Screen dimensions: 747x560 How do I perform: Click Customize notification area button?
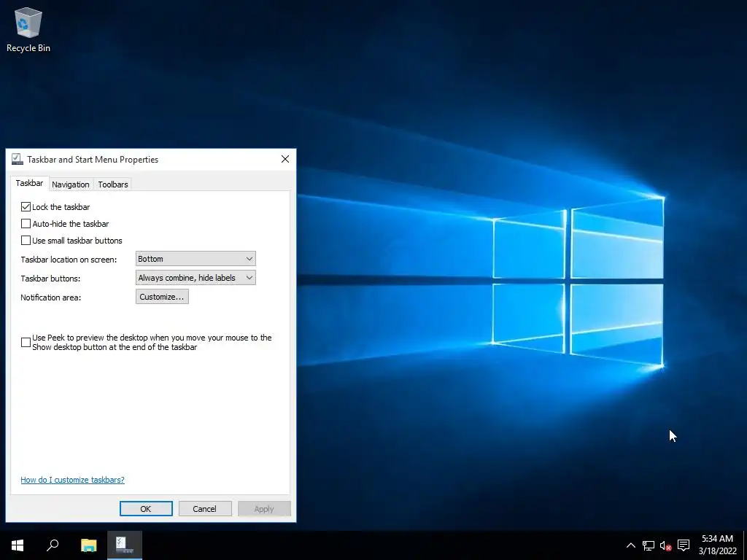tap(162, 297)
